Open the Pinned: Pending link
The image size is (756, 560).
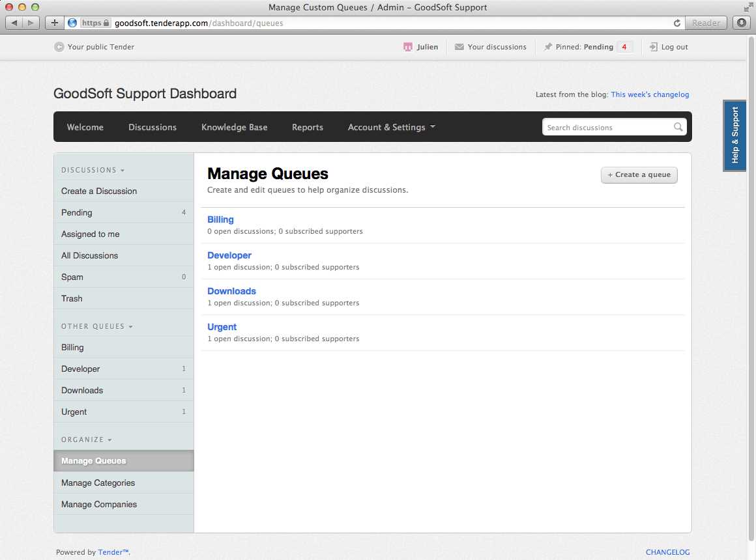pyautogui.click(x=585, y=47)
